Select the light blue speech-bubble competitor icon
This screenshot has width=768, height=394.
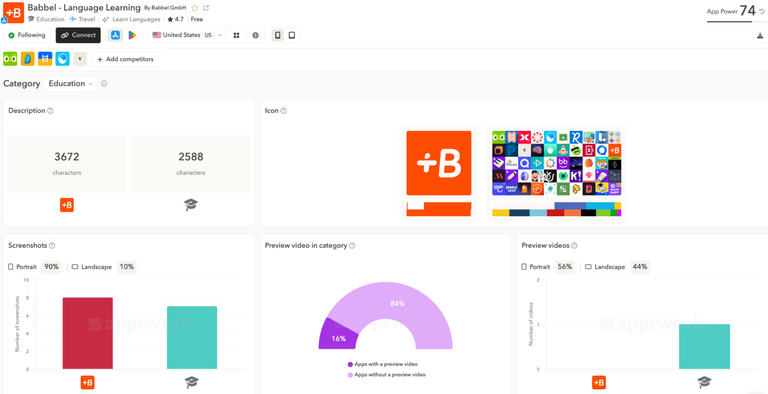63,59
